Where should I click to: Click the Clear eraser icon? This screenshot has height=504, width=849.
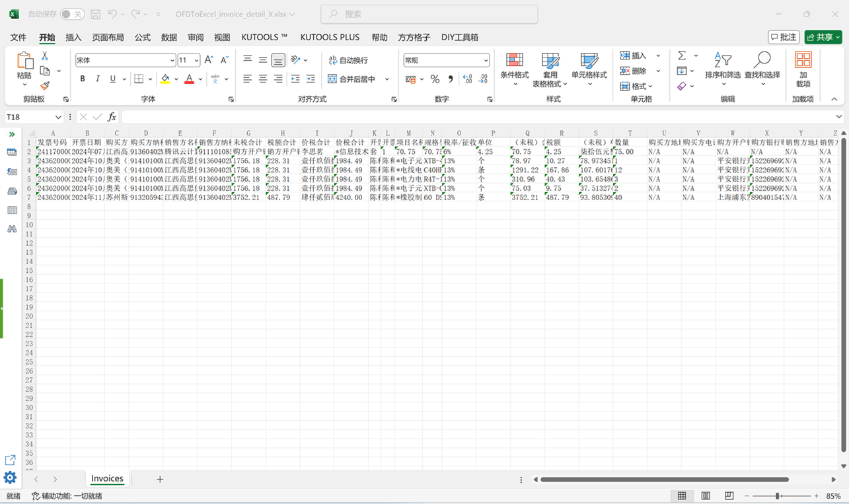[682, 86]
